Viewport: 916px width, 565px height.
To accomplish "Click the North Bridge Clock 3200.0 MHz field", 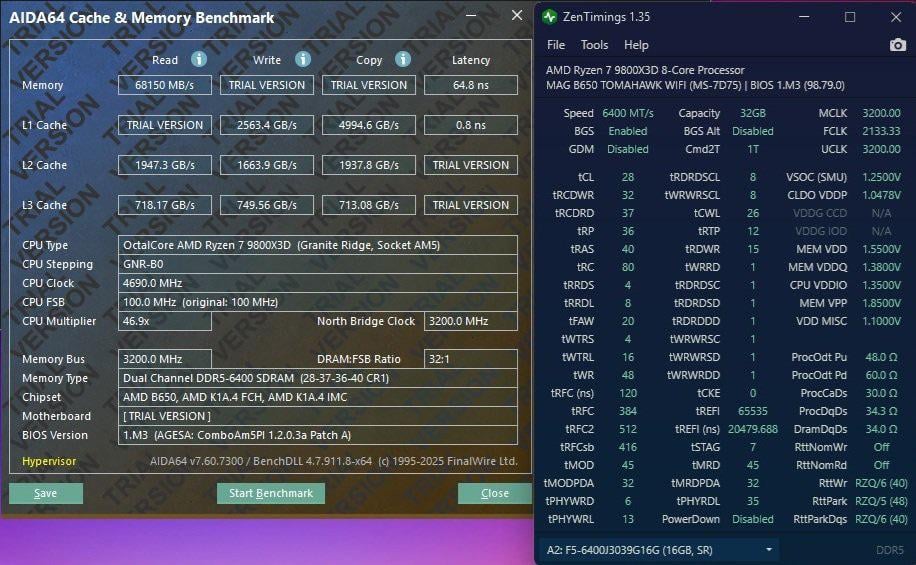I will (471, 321).
